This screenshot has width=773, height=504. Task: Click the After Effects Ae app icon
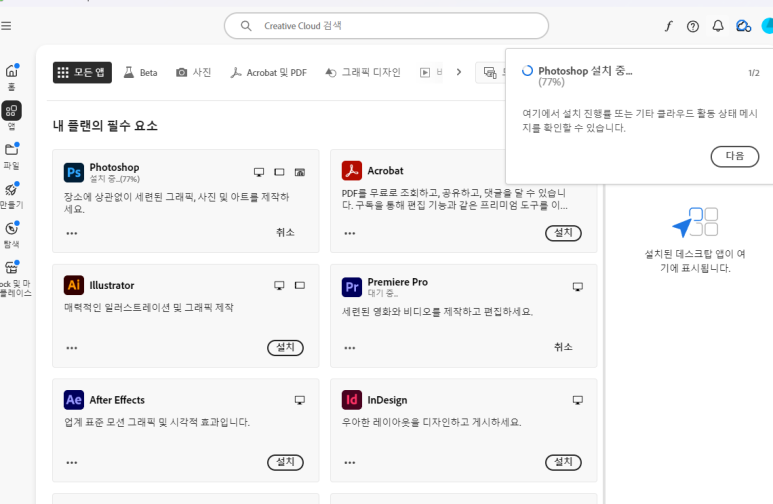click(x=74, y=400)
